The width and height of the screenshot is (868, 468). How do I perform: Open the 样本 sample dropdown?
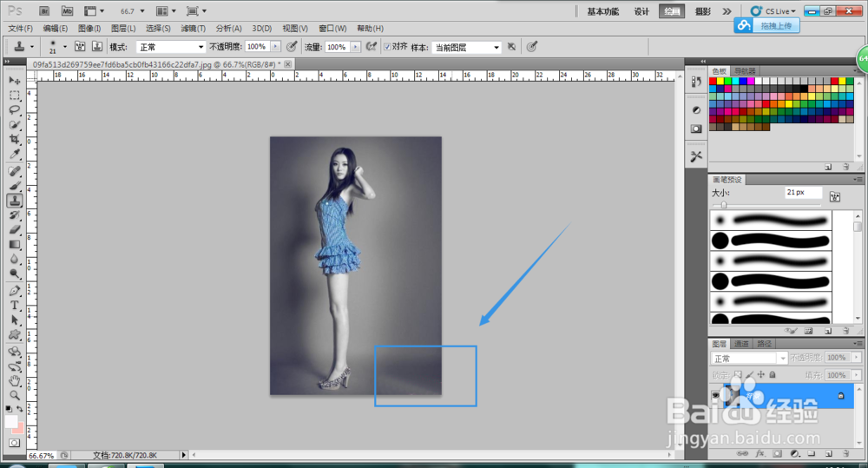(x=466, y=47)
